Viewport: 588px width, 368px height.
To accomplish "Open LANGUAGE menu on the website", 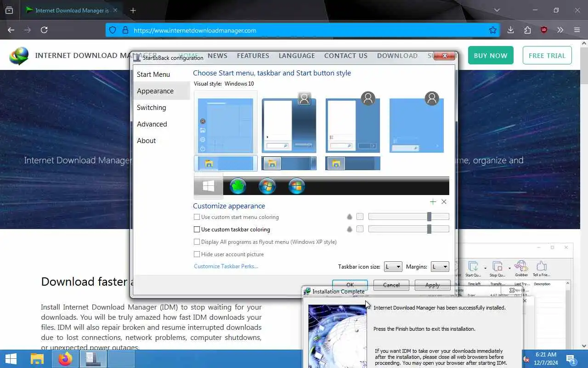I will [x=297, y=56].
